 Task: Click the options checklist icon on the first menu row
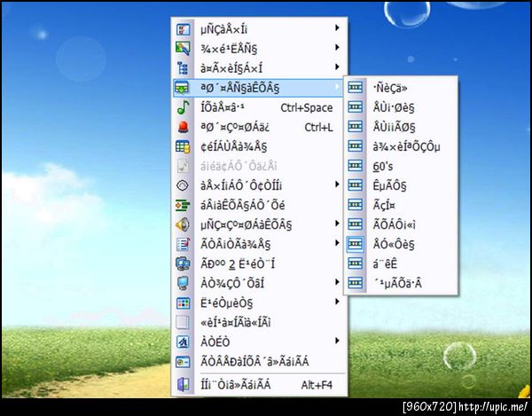(x=183, y=29)
